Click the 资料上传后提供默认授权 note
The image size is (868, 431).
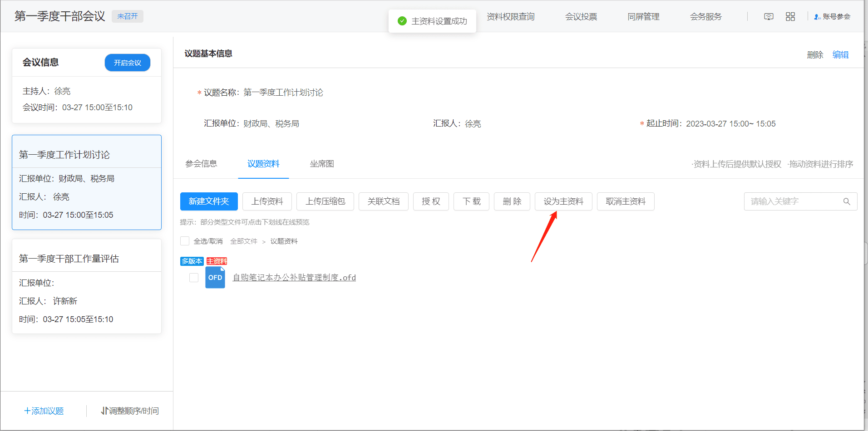click(737, 164)
